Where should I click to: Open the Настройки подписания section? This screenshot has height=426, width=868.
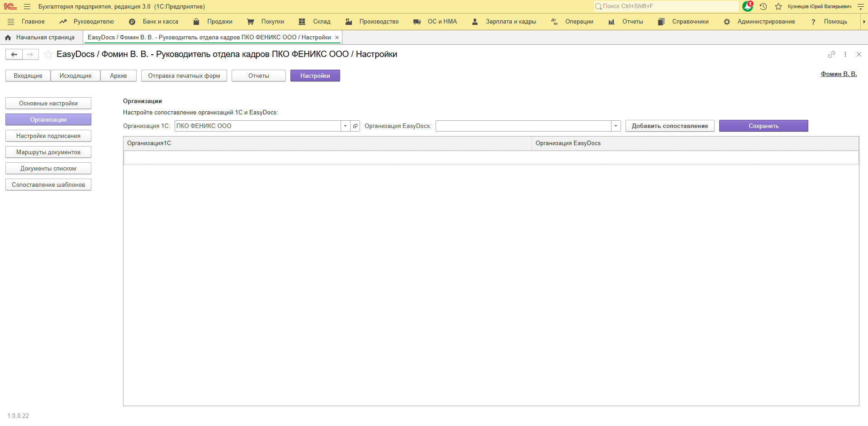tap(48, 136)
